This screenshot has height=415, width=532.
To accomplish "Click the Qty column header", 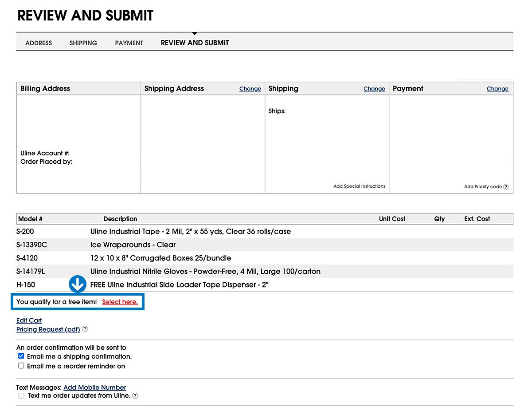I will pyautogui.click(x=439, y=219).
